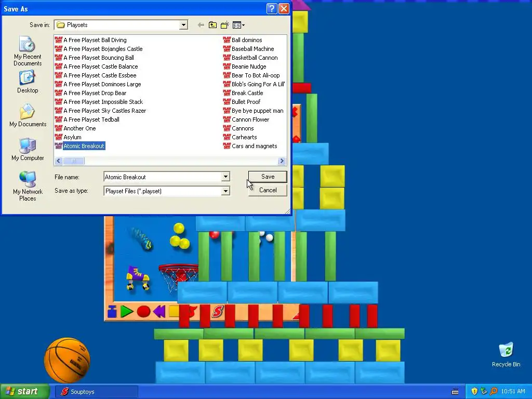Click the Cancel button
The image size is (532, 399).
tap(268, 190)
